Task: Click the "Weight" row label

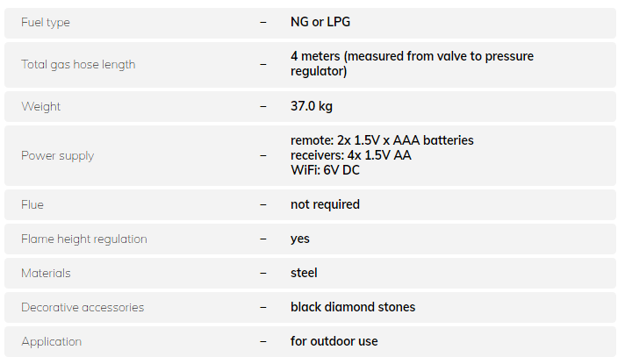Action: pos(40,106)
